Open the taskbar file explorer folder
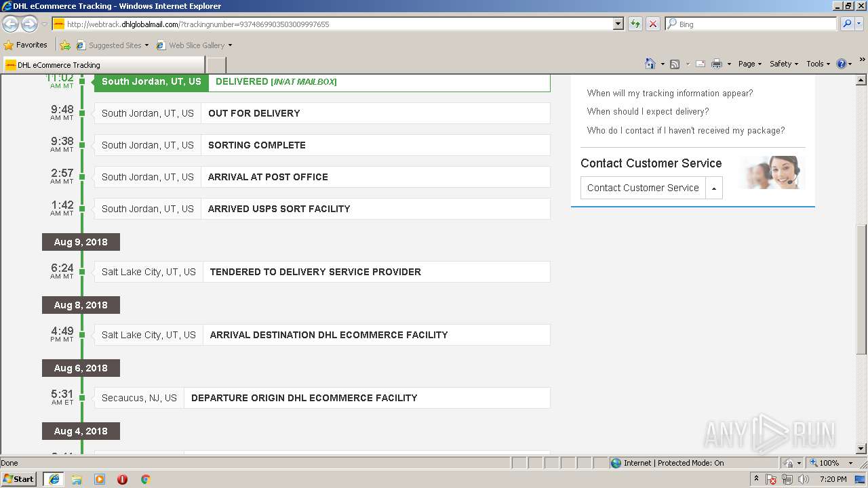868x488 pixels. [x=77, y=479]
